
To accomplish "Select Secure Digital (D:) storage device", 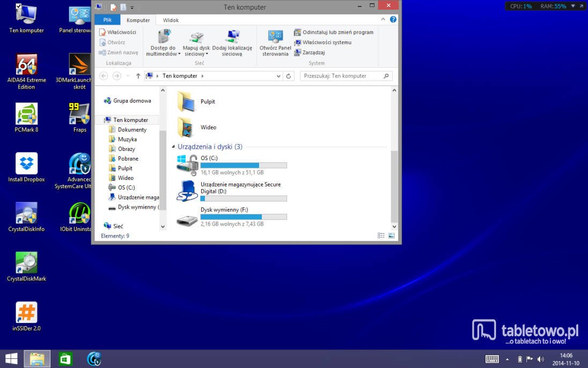I will [x=187, y=191].
